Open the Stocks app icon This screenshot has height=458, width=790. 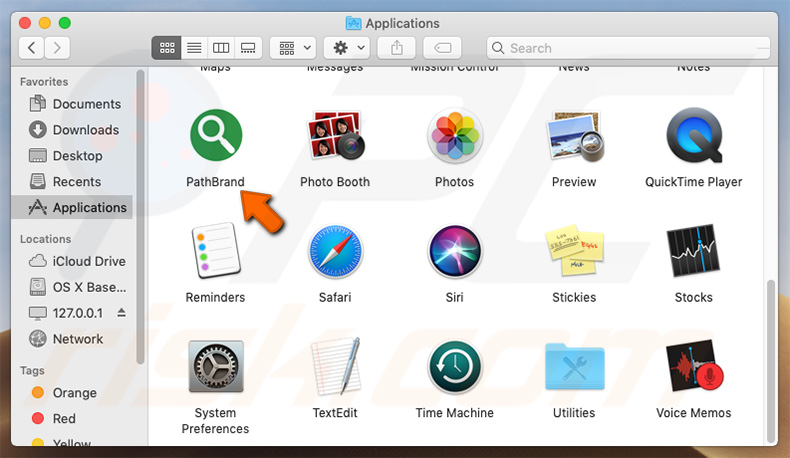pyautogui.click(x=694, y=250)
